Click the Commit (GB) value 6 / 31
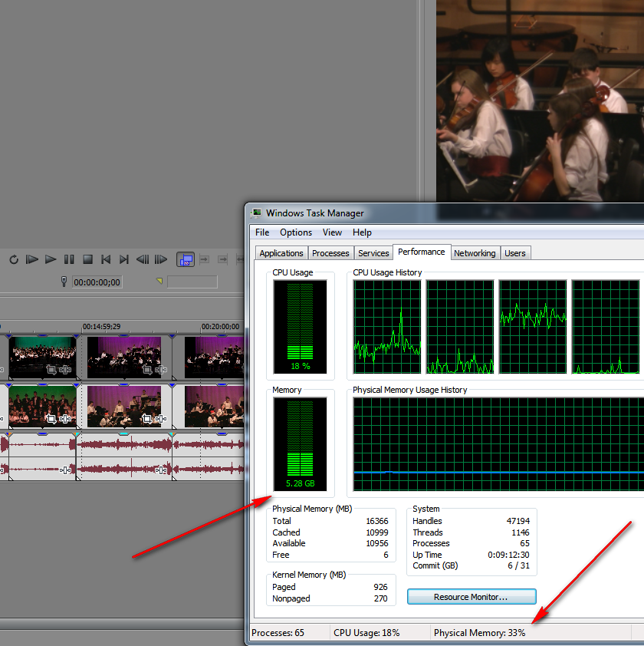 coord(519,565)
